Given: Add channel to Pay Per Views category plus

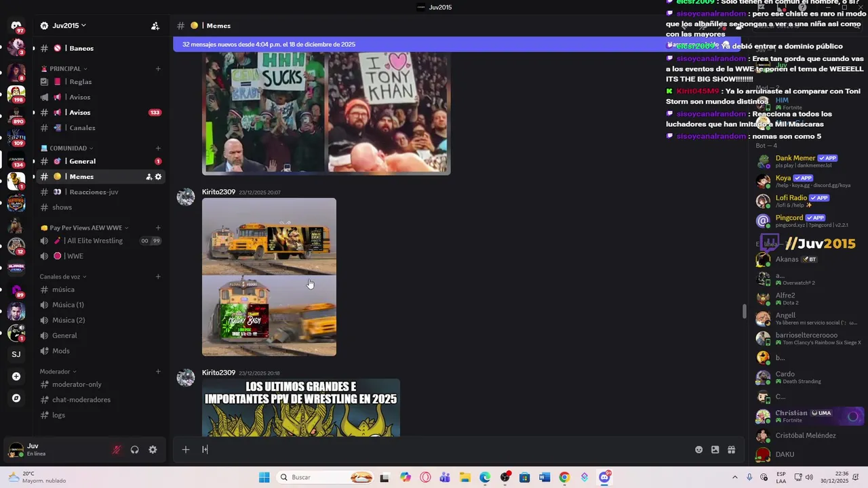Looking at the screenshot, I should (x=158, y=228).
